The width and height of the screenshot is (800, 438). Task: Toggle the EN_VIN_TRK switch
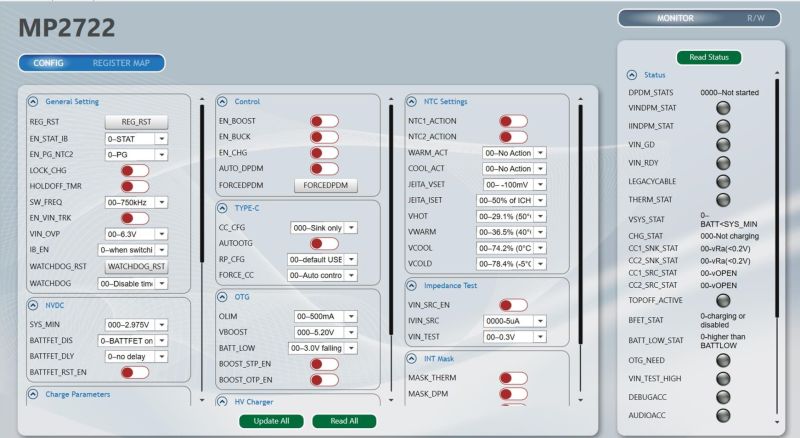pyautogui.click(x=135, y=218)
